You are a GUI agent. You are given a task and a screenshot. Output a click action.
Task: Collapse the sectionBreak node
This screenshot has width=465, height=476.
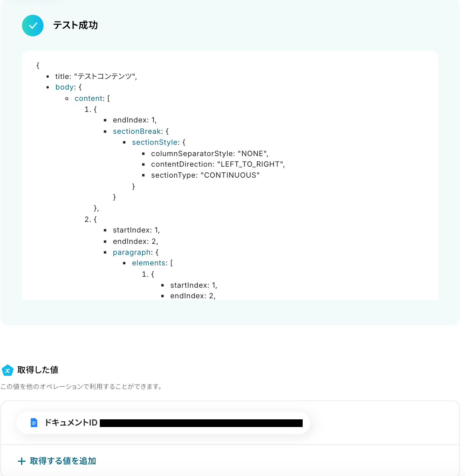(137, 131)
